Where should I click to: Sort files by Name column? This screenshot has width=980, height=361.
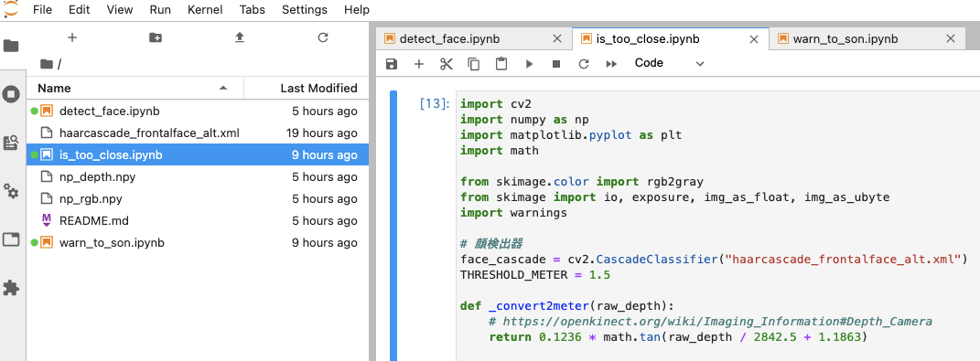tap(135, 88)
